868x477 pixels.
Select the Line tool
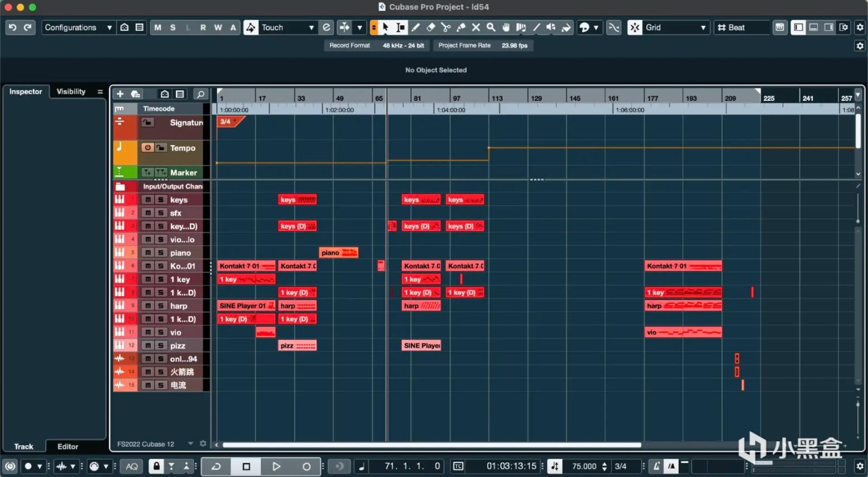(x=536, y=27)
